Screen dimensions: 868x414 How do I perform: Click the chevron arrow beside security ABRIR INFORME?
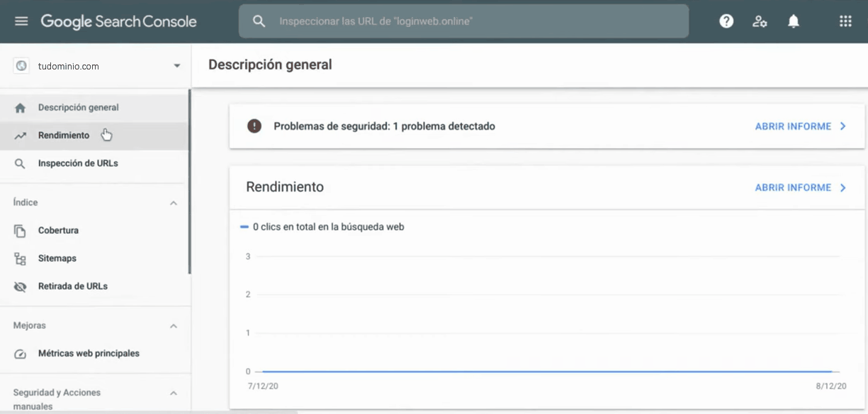[x=843, y=126]
